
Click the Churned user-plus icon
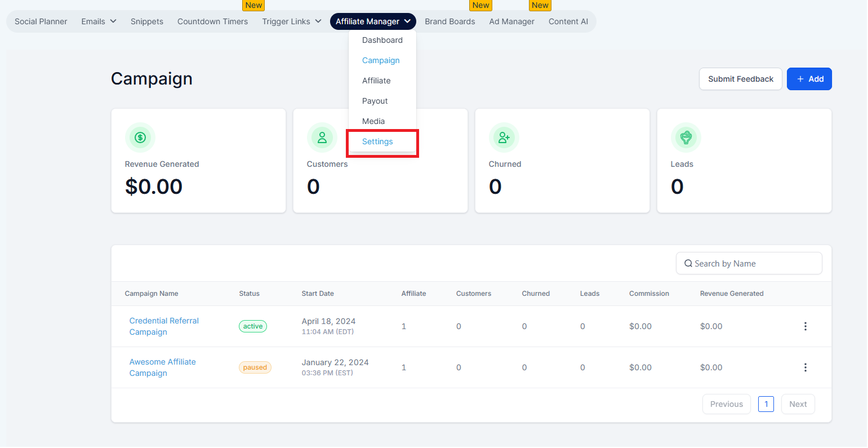pyautogui.click(x=504, y=137)
